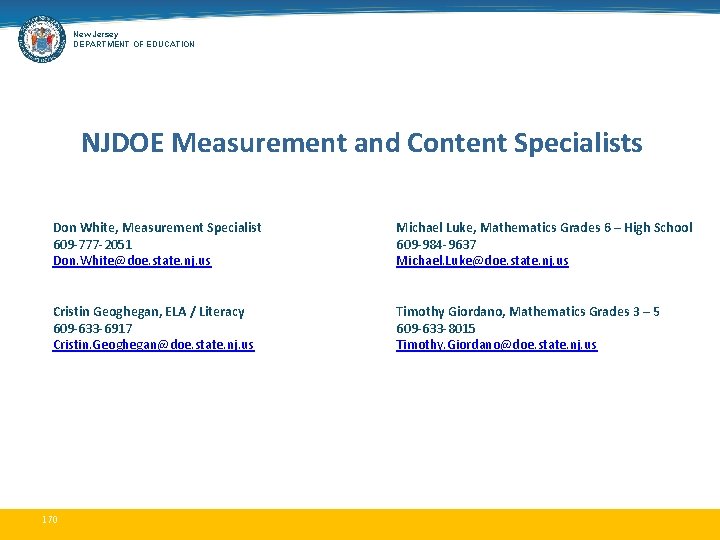Open the Cristin.Geoghegan@doe.state.nj.us email link
The image size is (720, 540).
[153, 345]
